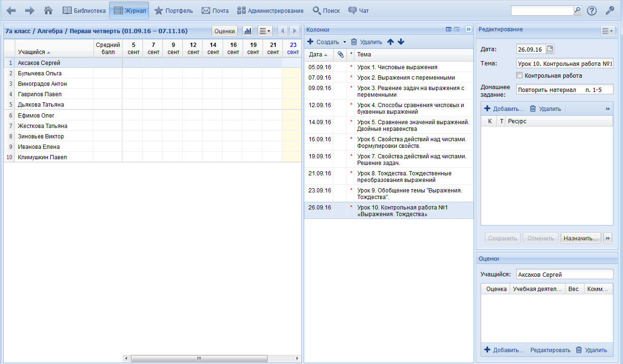Screen dimensions: 623x364
Task: Open the calendar date picker next to 26.09.16
Action: [550, 49]
